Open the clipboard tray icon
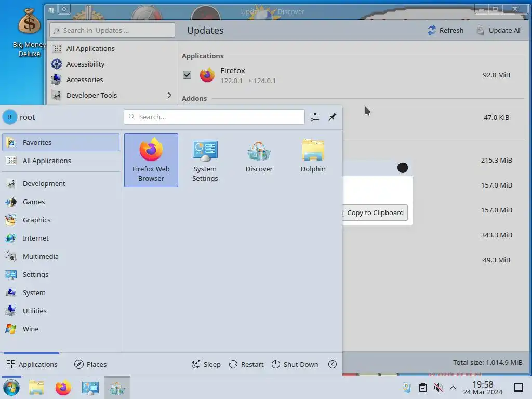This screenshot has width=532, height=399. click(x=423, y=388)
